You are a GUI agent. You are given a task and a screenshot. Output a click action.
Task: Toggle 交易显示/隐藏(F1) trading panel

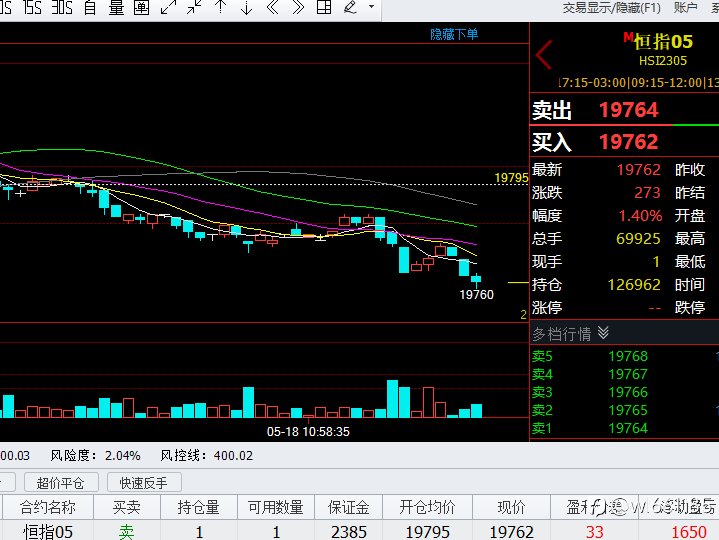point(611,8)
